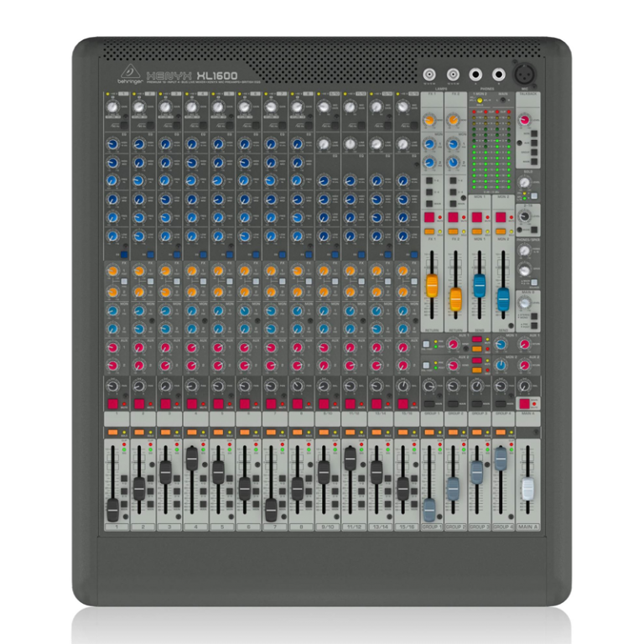Click FX 1 send orange knob
This screenshot has height=644, width=644.
429,121
